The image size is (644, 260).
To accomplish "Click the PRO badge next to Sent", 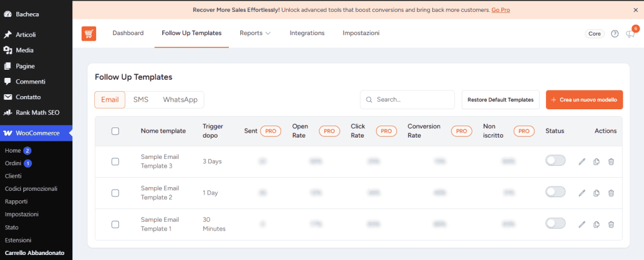I will pos(270,131).
